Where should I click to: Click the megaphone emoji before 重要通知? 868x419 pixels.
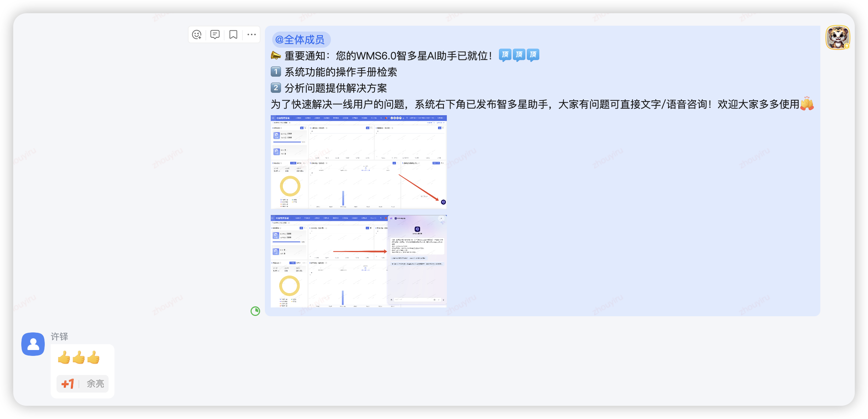click(x=276, y=56)
